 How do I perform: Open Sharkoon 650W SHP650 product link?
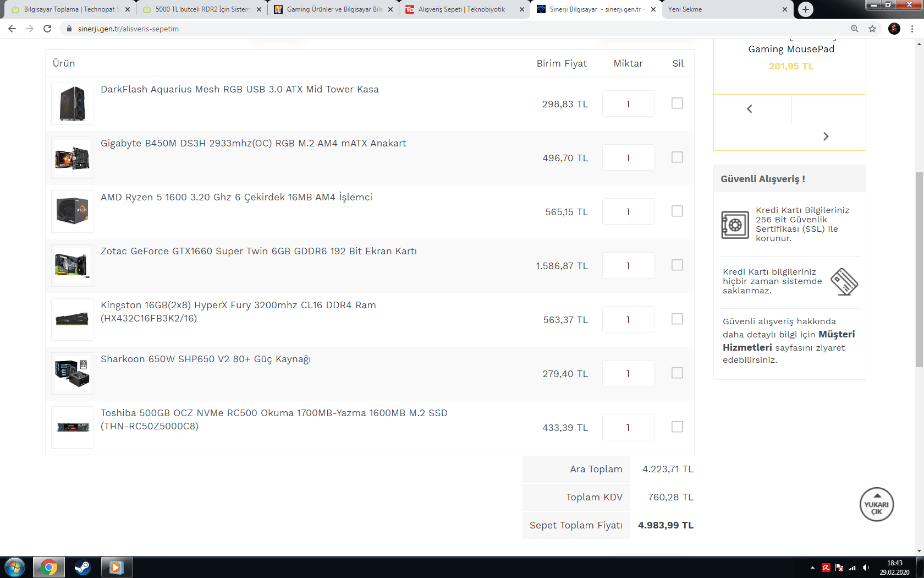click(206, 359)
